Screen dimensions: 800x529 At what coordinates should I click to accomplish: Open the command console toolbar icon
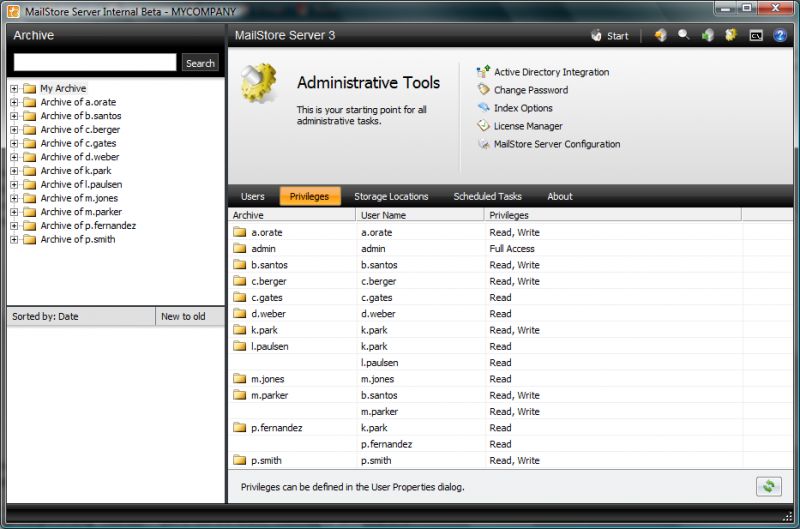(x=756, y=36)
